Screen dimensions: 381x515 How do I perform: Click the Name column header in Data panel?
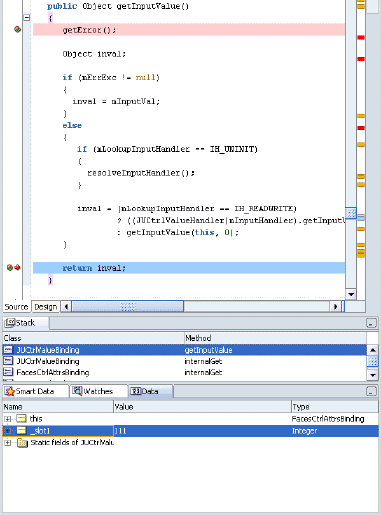pyautogui.click(x=58, y=407)
